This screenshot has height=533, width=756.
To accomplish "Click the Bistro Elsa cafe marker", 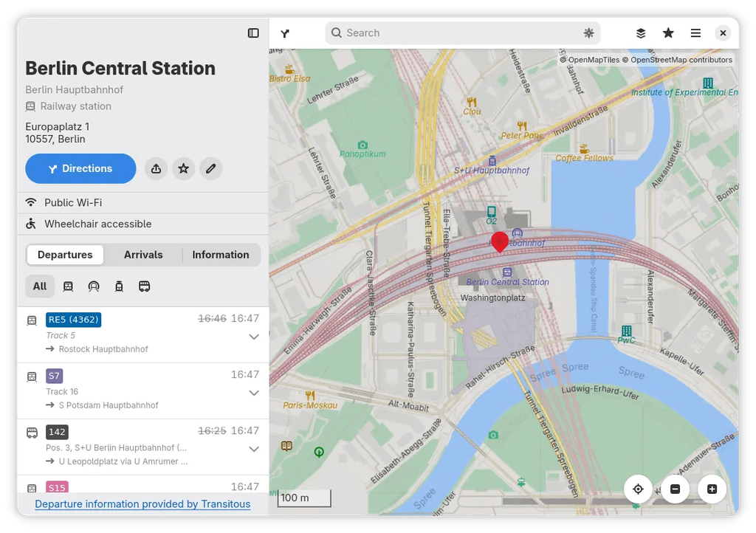I will (289, 69).
